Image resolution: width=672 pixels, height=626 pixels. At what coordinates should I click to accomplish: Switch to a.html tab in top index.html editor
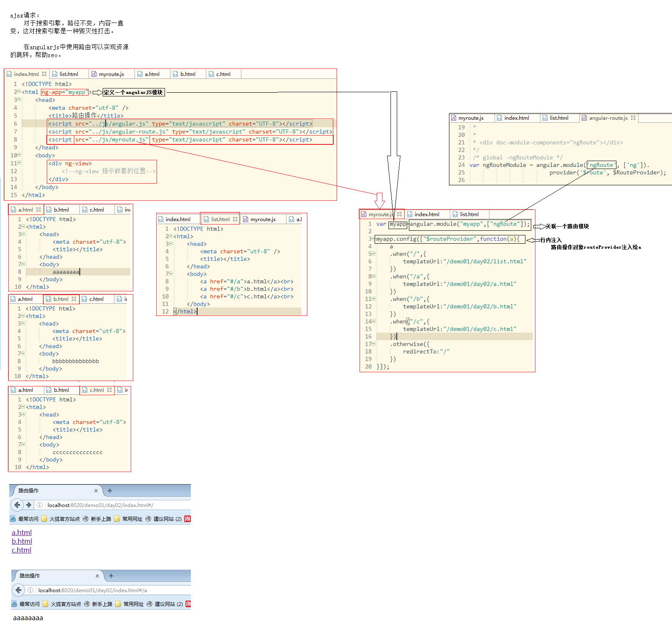click(x=152, y=74)
